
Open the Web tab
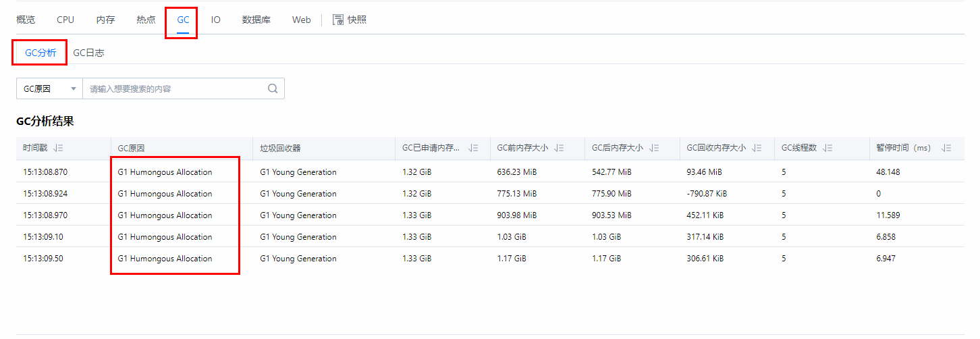[x=302, y=20]
